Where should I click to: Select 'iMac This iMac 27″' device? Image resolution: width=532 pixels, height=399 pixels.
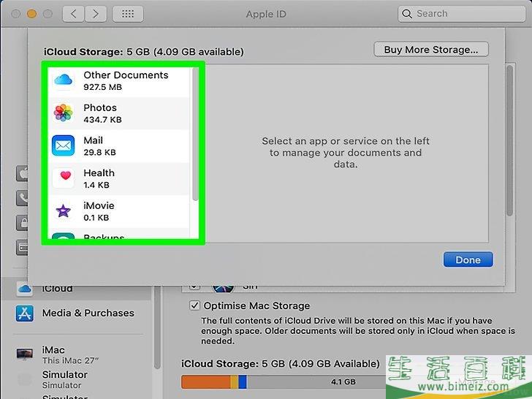pos(75,354)
